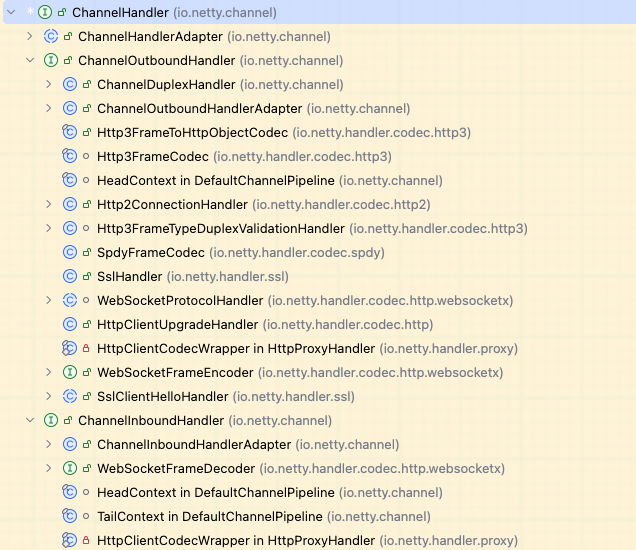Viewport: 636px width, 550px height.
Task: Click the final class icon of Http3FrameCodec
Action: pos(70,156)
